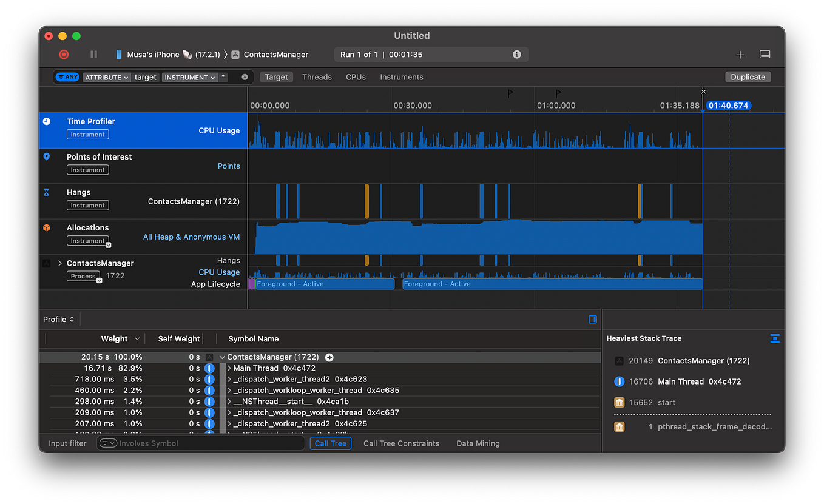The image size is (824, 504).
Task: Switch to the CPUs tab
Action: [x=356, y=77]
